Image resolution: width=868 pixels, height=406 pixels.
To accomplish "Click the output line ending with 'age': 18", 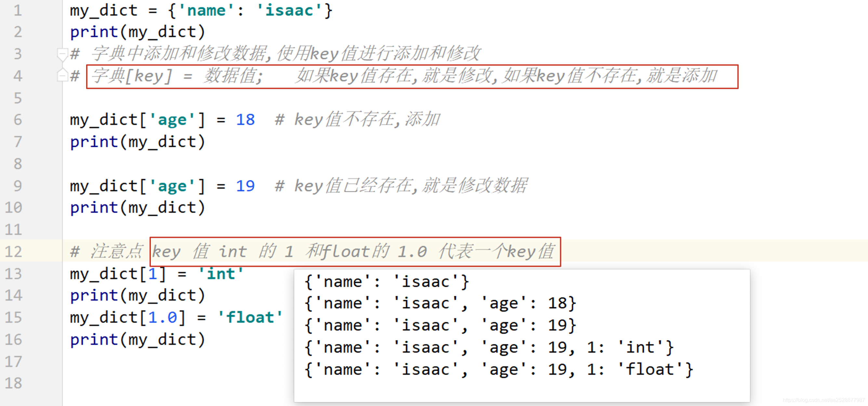I will coord(440,304).
